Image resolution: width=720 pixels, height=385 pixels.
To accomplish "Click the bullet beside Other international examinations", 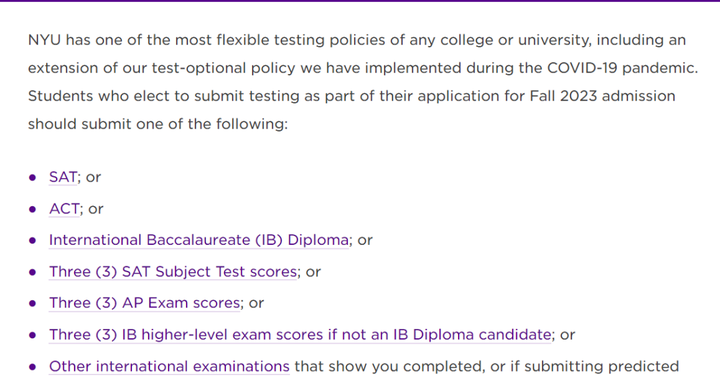I will pyautogui.click(x=32, y=367).
